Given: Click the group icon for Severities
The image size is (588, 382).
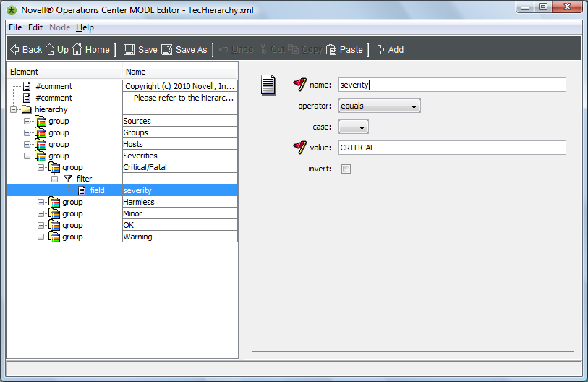Looking at the screenshot, I should click(x=41, y=156).
